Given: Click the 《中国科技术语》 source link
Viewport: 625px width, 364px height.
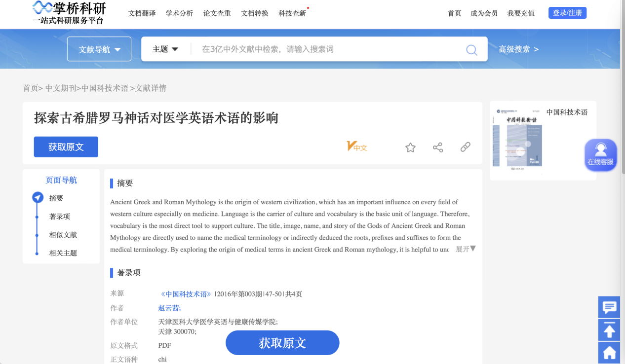Looking at the screenshot, I should 186,294.
